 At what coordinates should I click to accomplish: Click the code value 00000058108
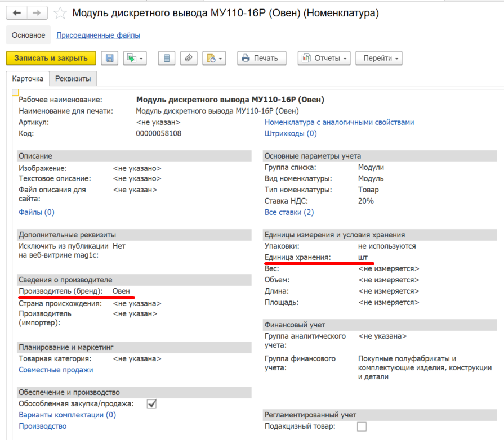(158, 133)
